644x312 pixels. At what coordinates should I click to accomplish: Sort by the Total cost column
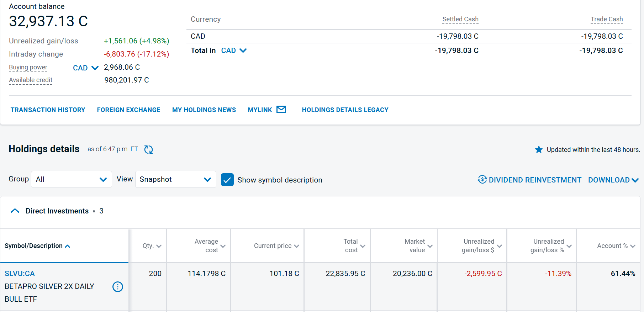click(x=354, y=246)
